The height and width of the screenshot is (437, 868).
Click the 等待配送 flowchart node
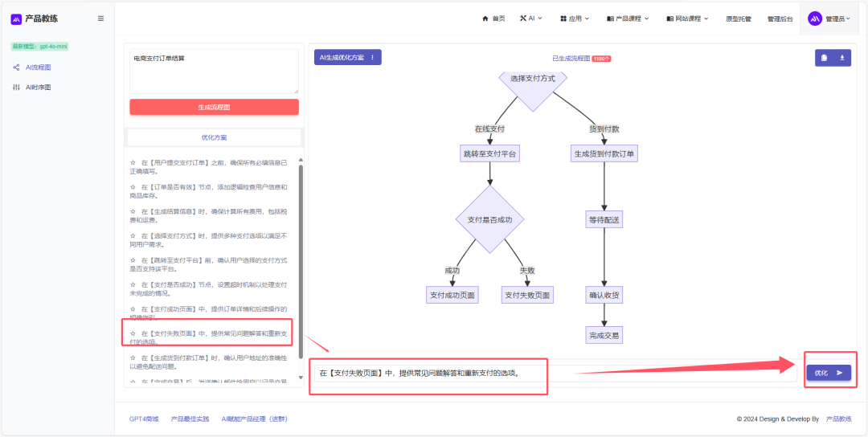point(604,219)
